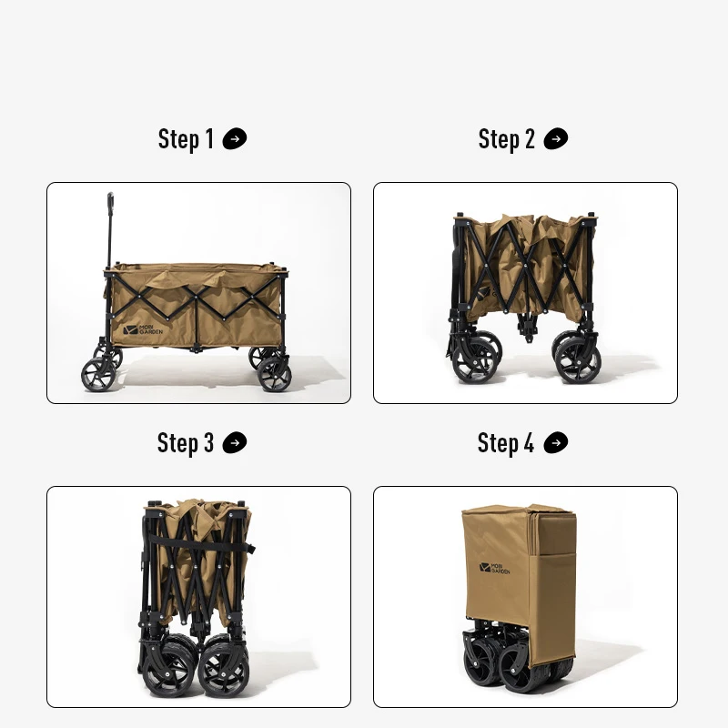Open the unfolded wagon photo under Step 1

[x=198, y=293]
